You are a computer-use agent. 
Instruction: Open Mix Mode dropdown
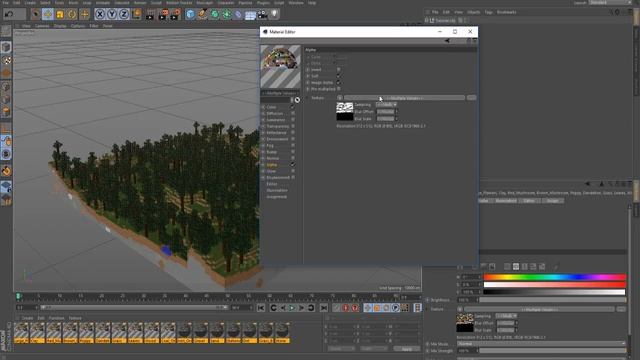[541, 344]
